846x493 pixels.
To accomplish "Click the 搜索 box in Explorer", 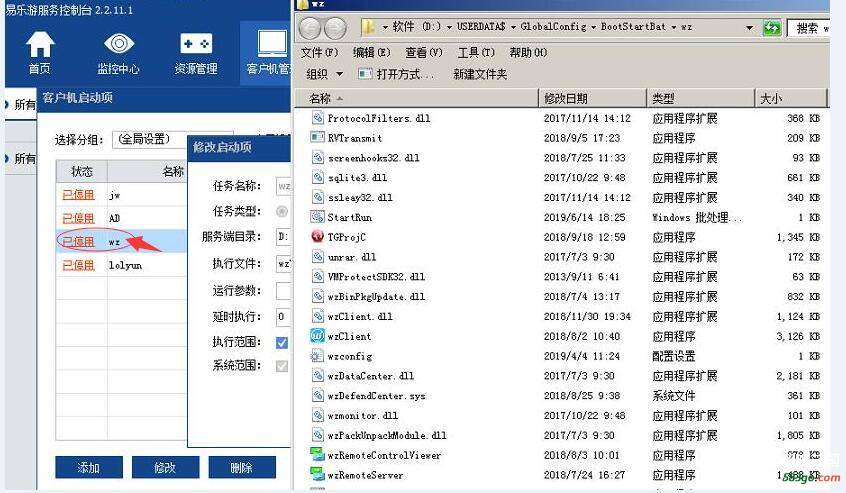I will point(808,28).
